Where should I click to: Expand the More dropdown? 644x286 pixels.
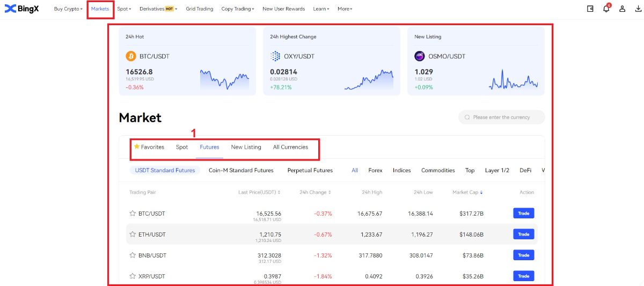click(x=345, y=9)
